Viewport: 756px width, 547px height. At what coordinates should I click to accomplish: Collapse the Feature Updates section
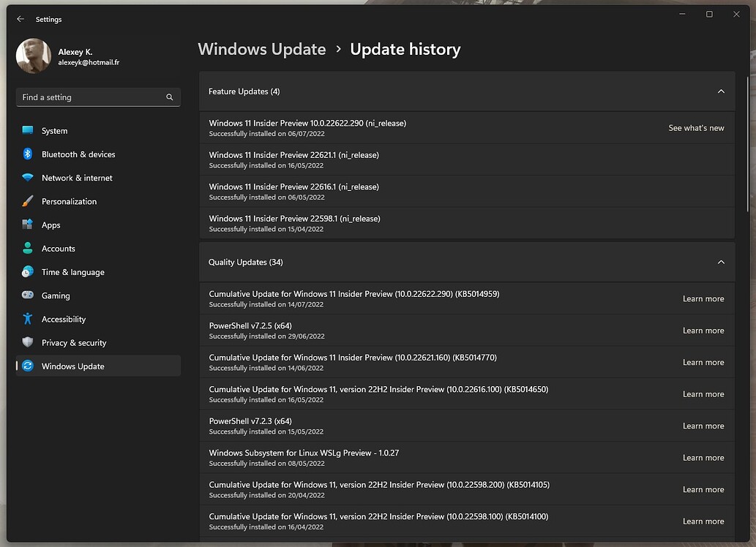721,91
